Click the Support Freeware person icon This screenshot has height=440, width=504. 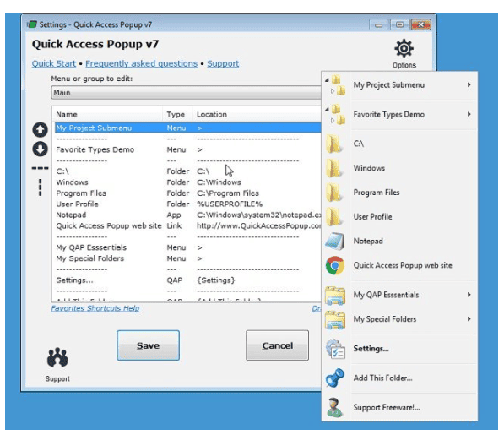(x=334, y=407)
